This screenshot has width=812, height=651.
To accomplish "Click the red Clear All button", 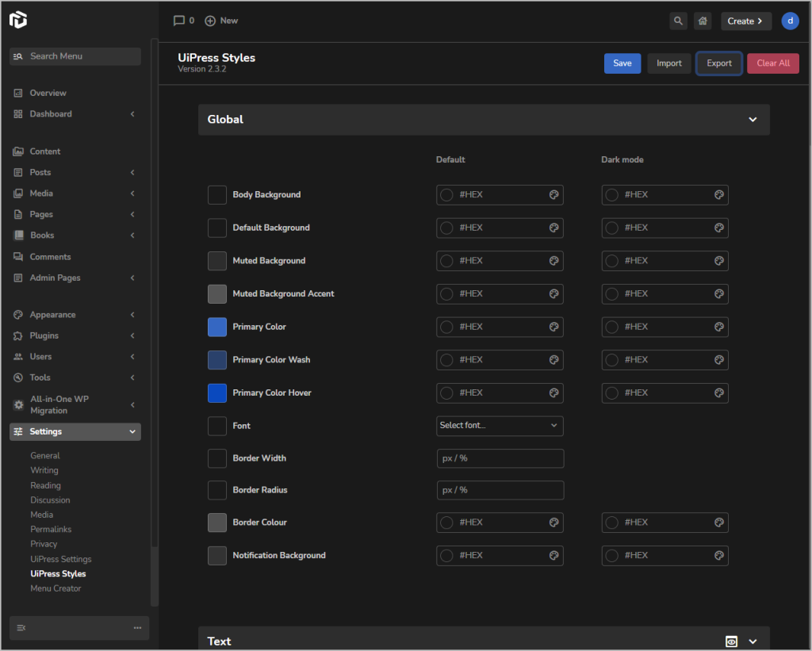I will (x=772, y=63).
